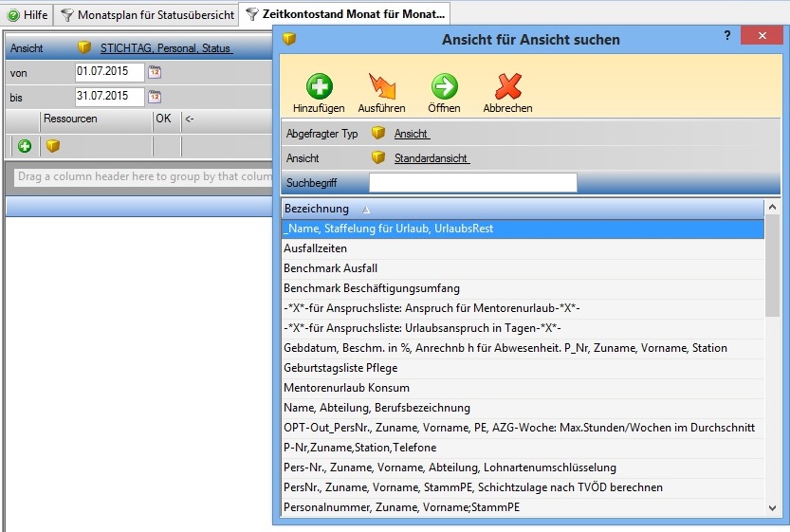Click the red Abbrechen X icon
The height and width of the screenshot is (532, 790).
[507, 86]
